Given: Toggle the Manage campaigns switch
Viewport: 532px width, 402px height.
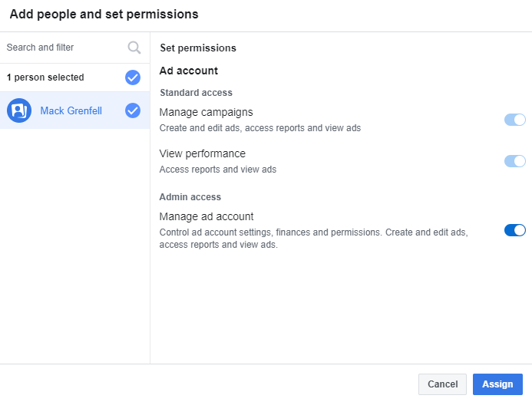Looking at the screenshot, I should point(514,120).
